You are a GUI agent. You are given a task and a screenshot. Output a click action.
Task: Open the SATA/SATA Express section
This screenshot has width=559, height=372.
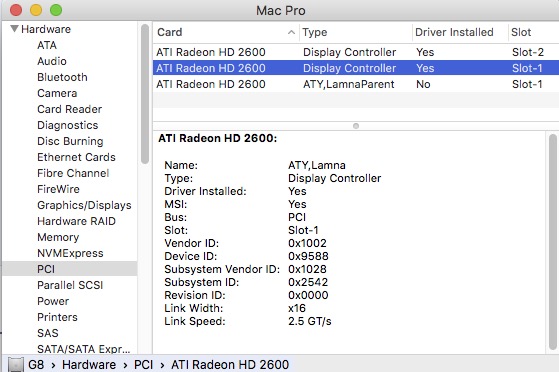pyautogui.click(x=83, y=349)
